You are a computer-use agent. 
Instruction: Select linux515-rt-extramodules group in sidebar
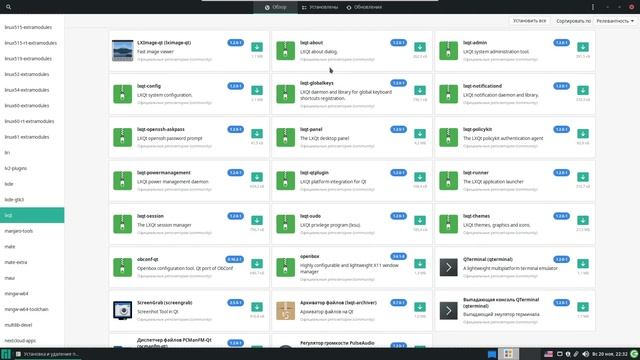click(x=31, y=43)
